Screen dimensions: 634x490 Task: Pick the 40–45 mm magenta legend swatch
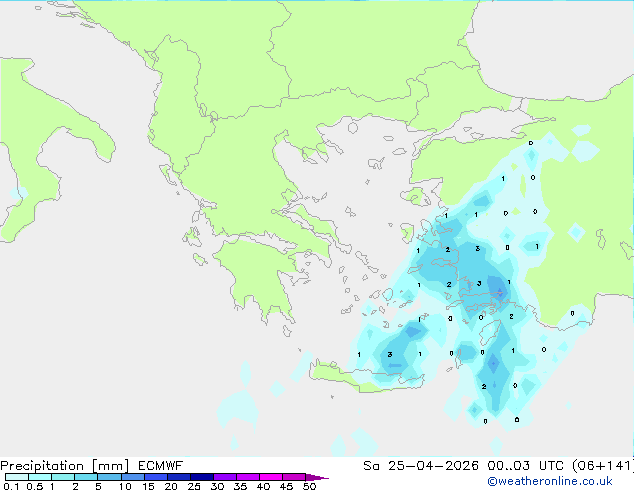[271, 477]
